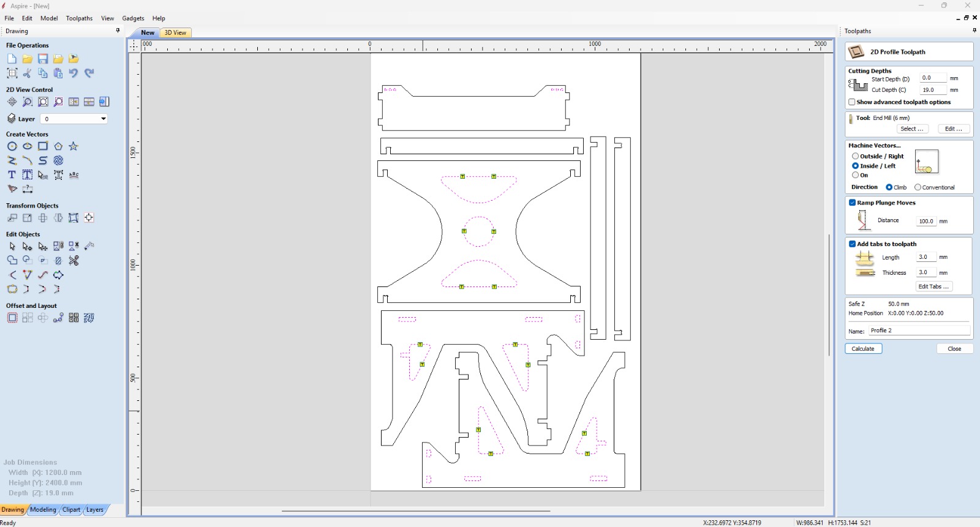Set cut direction to Climb
This screenshot has width=980, height=527.
tap(889, 187)
